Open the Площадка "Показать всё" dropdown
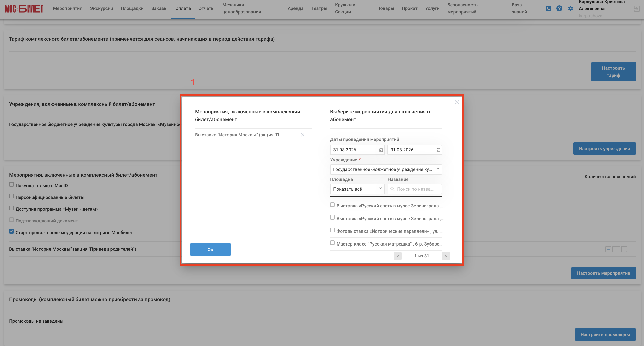Image resolution: width=644 pixels, height=346 pixels. [357, 189]
